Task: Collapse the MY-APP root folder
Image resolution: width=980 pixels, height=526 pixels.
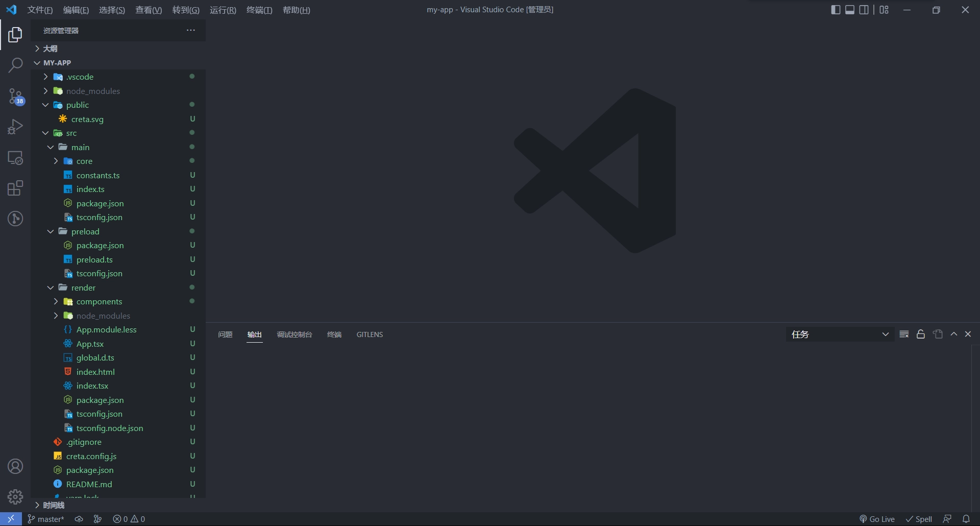Action: pos(118,63)
